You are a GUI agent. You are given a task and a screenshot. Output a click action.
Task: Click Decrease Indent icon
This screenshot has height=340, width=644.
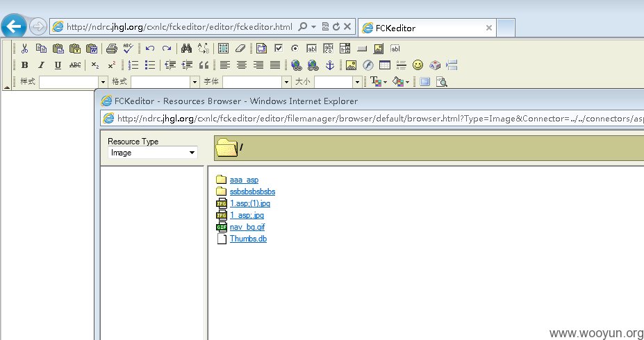click(x=170, y=65)
